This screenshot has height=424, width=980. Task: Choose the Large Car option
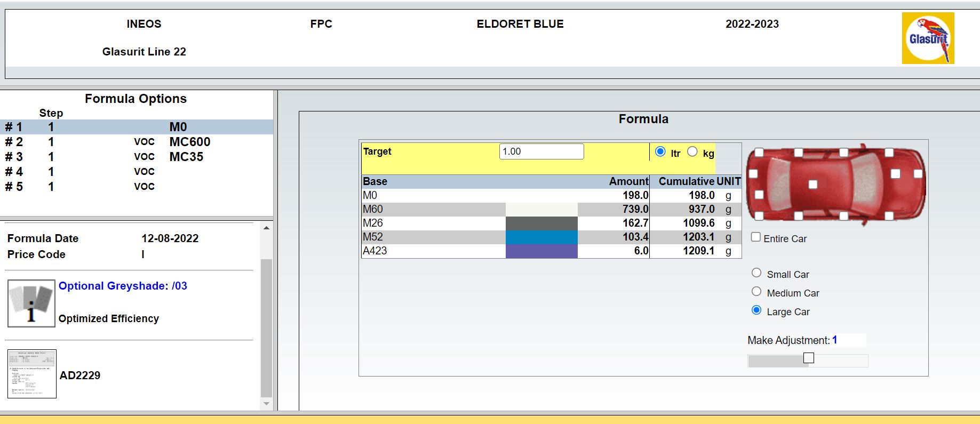[756, 310]
